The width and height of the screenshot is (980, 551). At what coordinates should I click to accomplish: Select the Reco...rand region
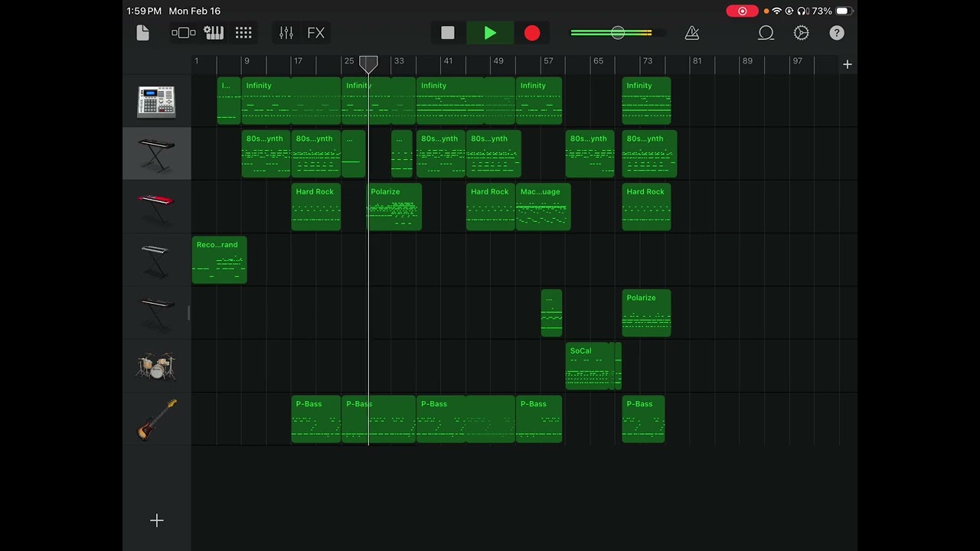219,260
